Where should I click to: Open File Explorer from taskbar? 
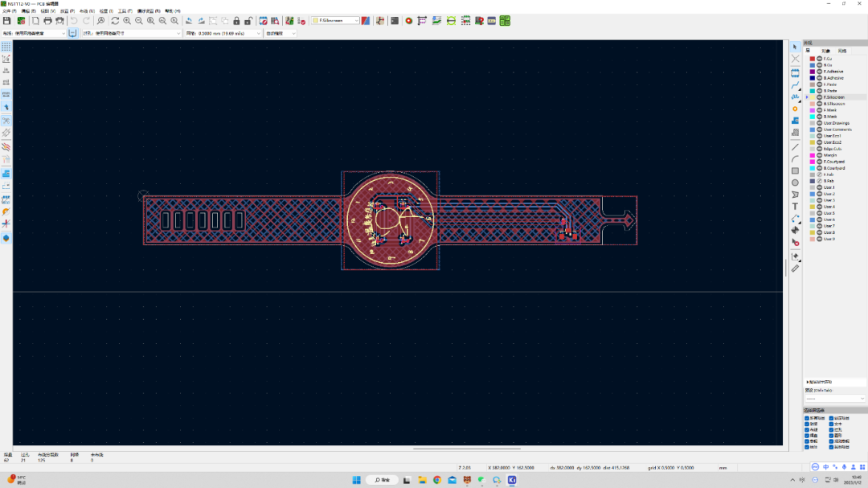point(422,480)
